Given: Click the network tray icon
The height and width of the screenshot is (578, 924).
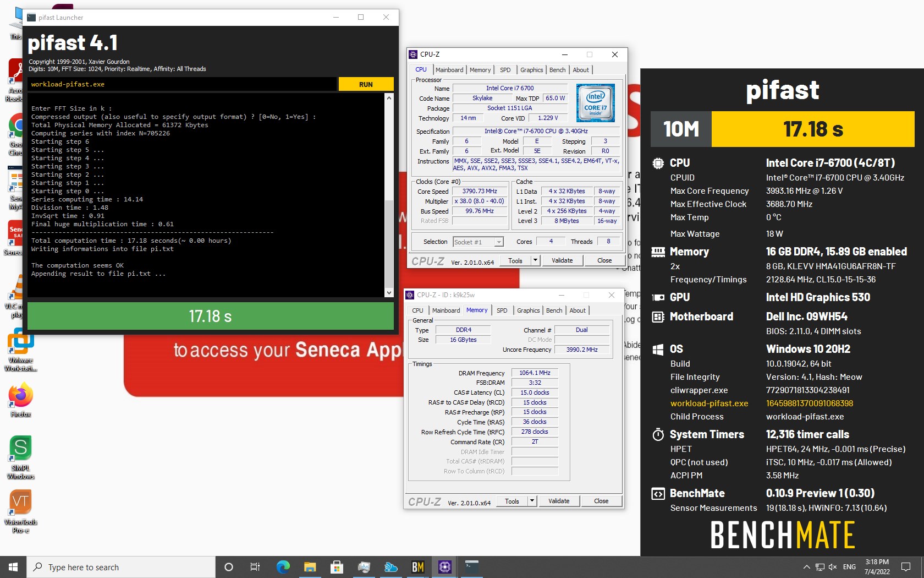Looking at the screenshot, I should tap(820, 567).
